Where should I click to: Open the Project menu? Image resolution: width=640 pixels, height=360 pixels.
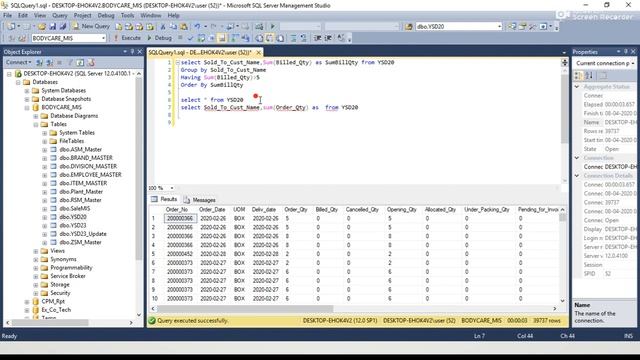pos(82,16)
